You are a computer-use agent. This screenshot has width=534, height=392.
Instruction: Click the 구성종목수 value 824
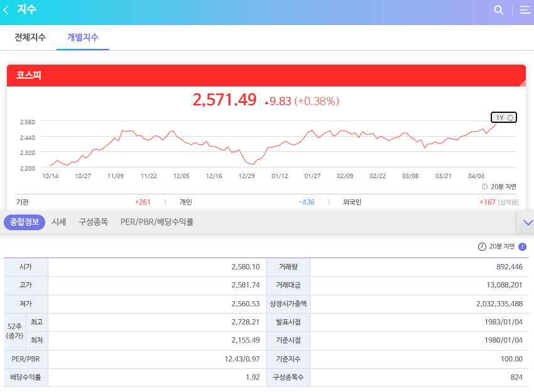tap(516, 378)
